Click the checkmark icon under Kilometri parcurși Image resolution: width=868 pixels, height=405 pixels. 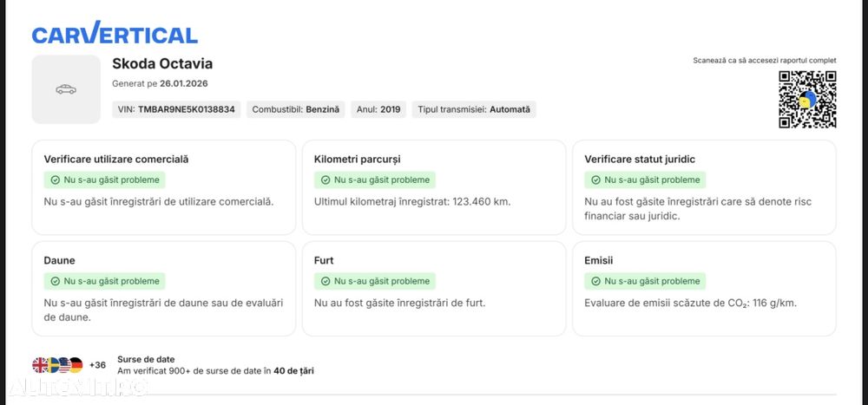click(x=325, y=180)
